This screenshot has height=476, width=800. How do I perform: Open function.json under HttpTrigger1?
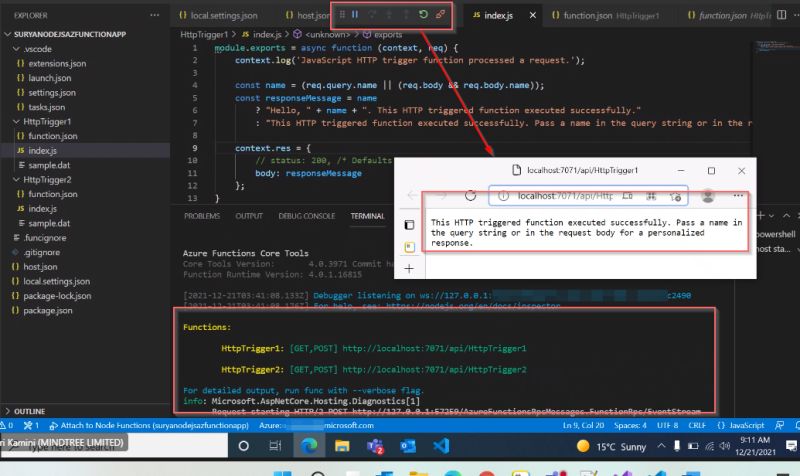[x=53, y=136]
